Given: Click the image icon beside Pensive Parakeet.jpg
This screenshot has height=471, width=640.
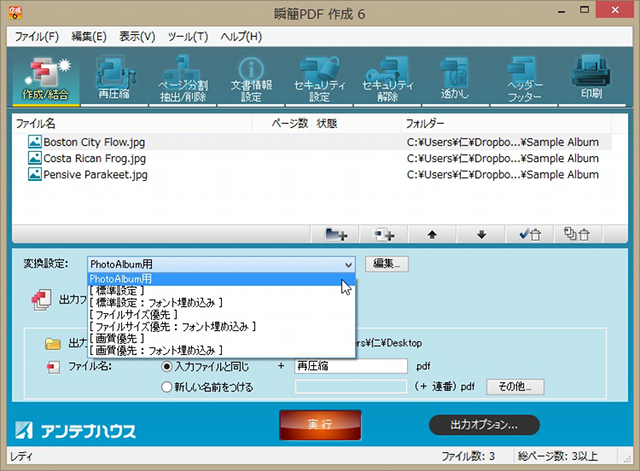Looking at the screenshot, I should pos(35,174).
